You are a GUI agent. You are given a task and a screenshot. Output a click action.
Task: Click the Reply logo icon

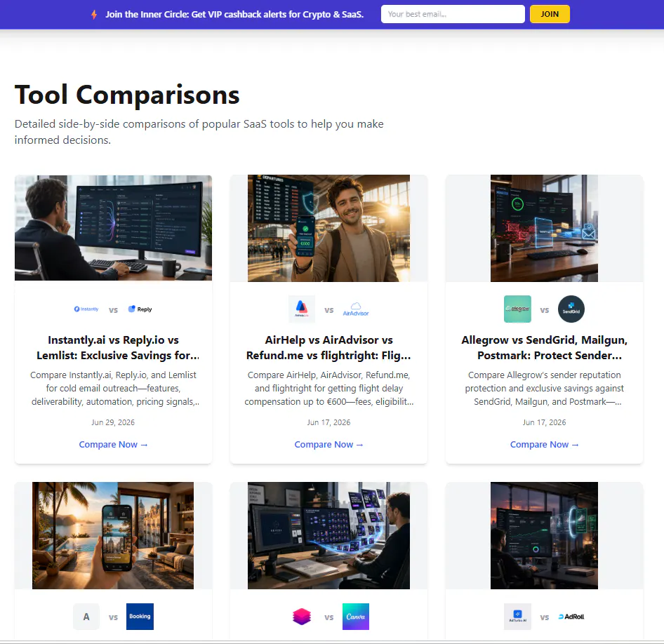(140, 309)
